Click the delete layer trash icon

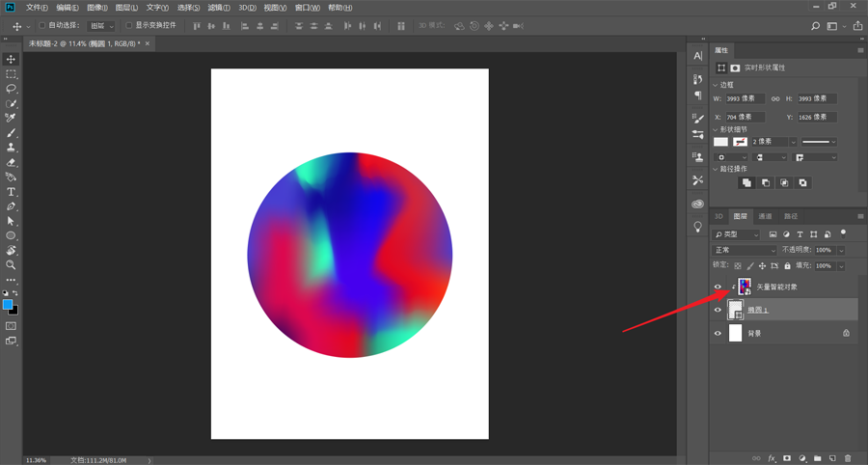pyautogui.click(x=848, y=458)
